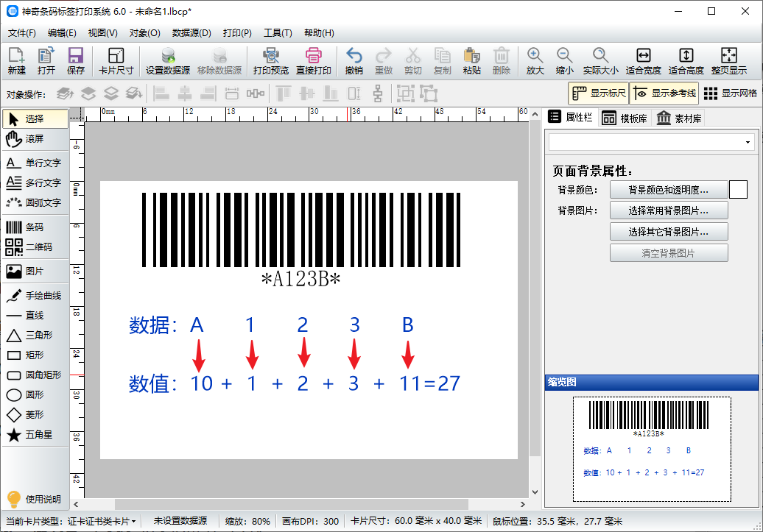The height and width of the screenshot is (532, 763).
Task: Toggle 显示参考线 guide lines
Action: pos(664,93)
